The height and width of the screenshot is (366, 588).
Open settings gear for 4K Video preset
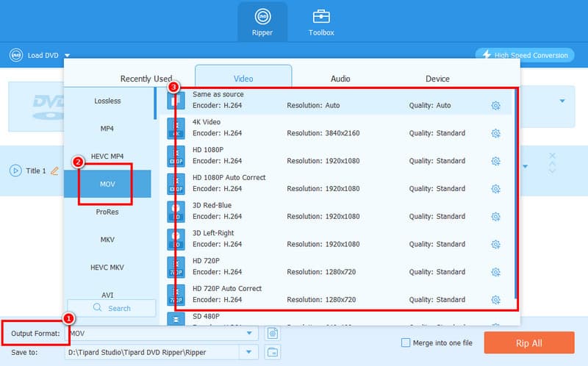pyautogui.click(x=495, y=133)
